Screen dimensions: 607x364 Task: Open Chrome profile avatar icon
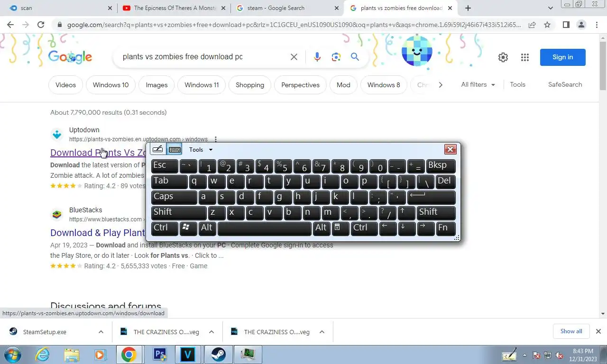pyautogui.click(x=581, y=25)
